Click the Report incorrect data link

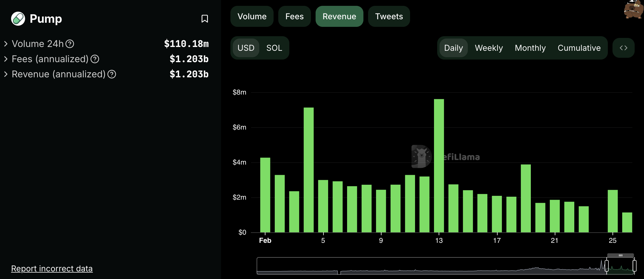tap(52, 268)
